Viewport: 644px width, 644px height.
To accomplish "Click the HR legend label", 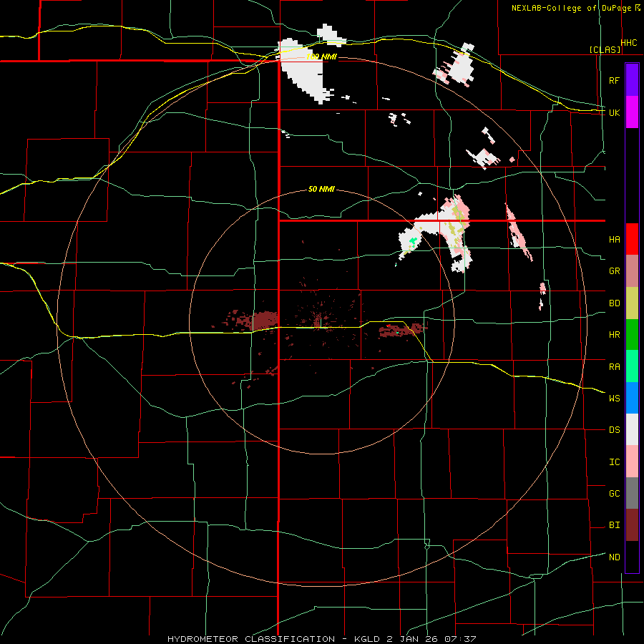I will 614,335.
